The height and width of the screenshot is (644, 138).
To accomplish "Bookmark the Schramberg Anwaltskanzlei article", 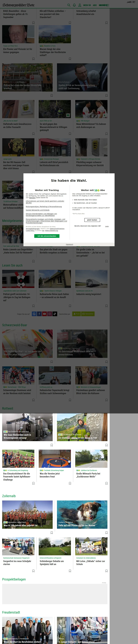I will point(106,23).
